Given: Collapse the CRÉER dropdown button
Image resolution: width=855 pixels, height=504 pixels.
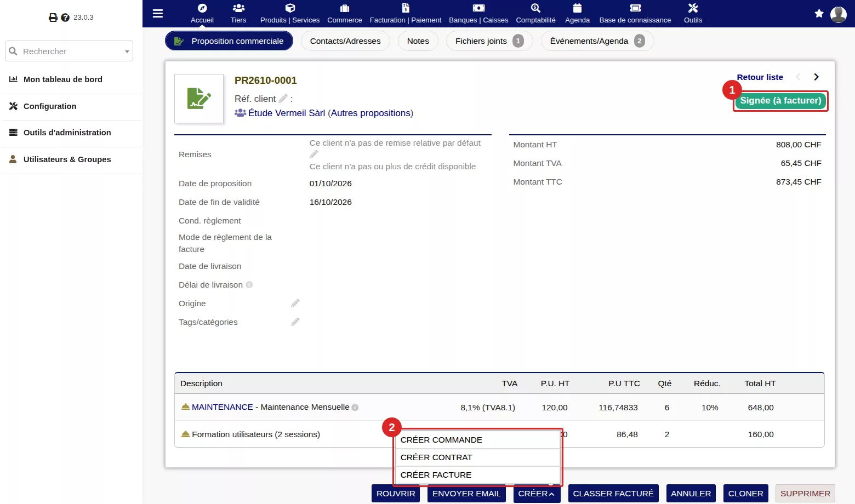Looking at the screenshot, I should [537, 494].
